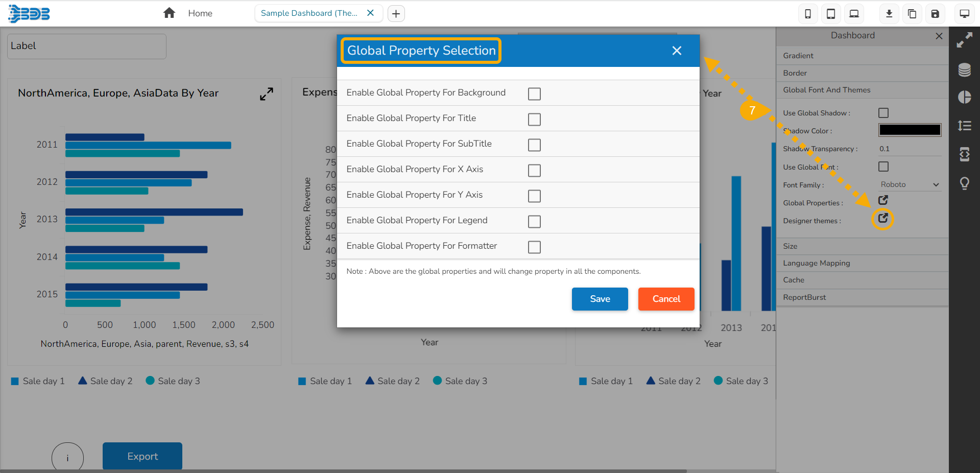980x473 pixels.
Task: Click the Home icon in top bar
Action: 169,13
